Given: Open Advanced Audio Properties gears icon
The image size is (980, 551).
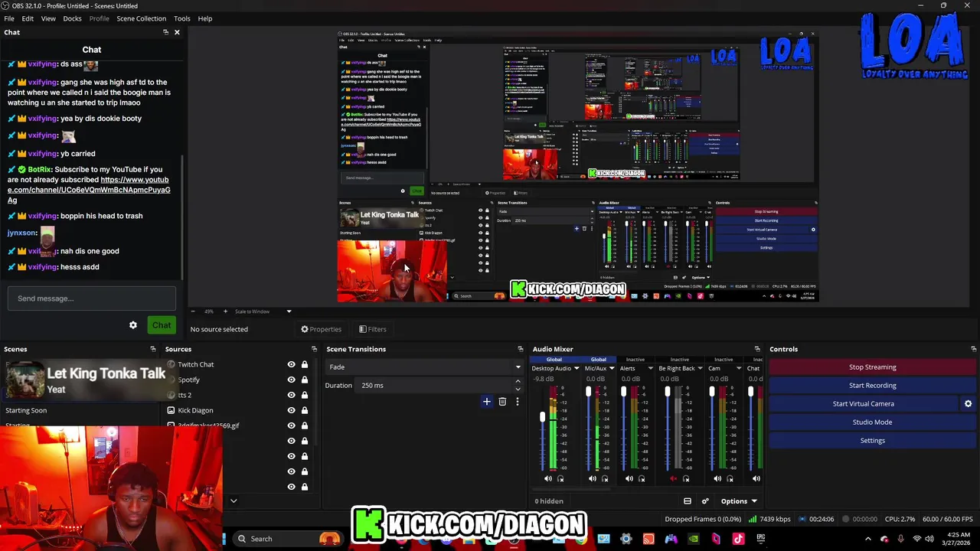Looking at the screenshot, I should click(705, 501).
